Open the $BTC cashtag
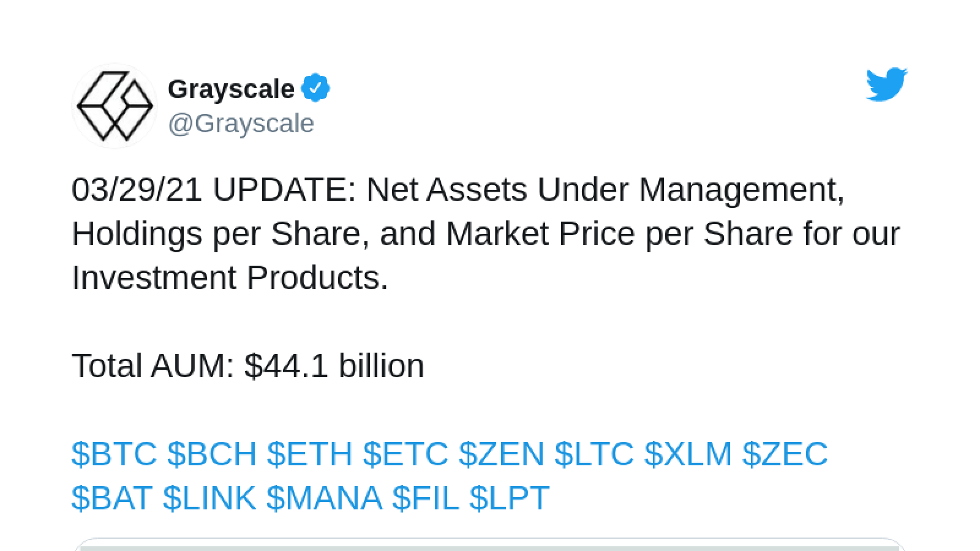The image size is (980, 551). point(115,454)
